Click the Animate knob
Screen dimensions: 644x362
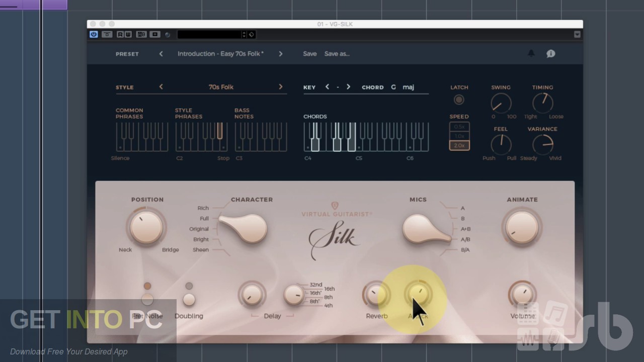(522, 227)
